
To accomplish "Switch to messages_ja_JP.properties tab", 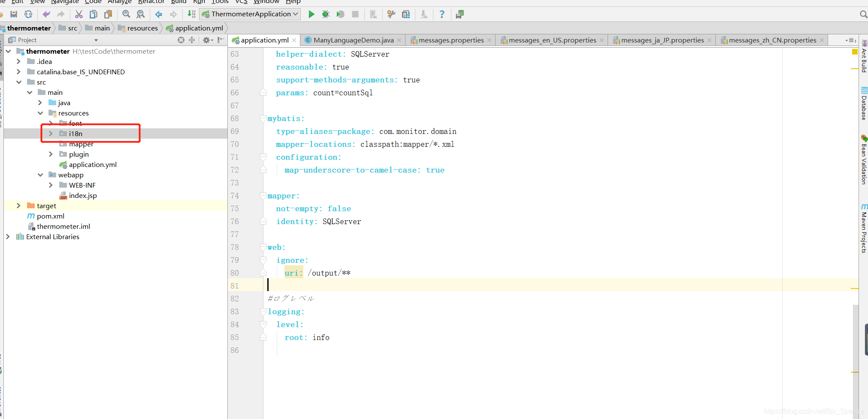I will pos(662,40).
